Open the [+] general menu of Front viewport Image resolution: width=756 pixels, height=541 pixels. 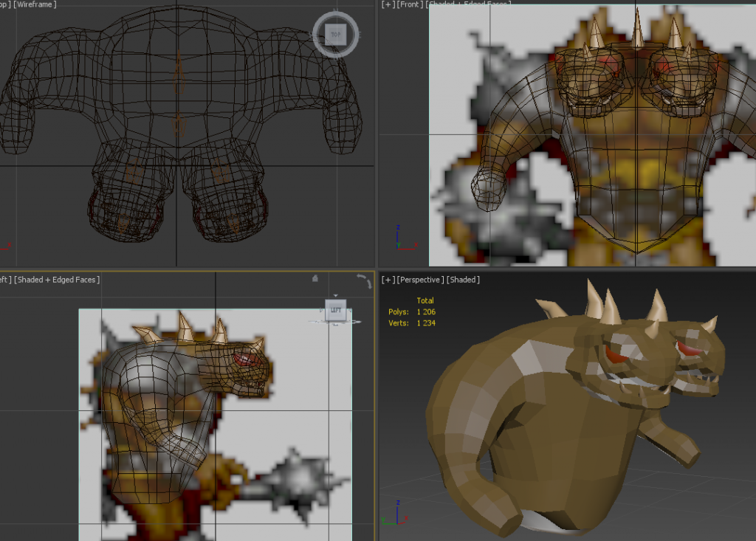pos(388,4)
